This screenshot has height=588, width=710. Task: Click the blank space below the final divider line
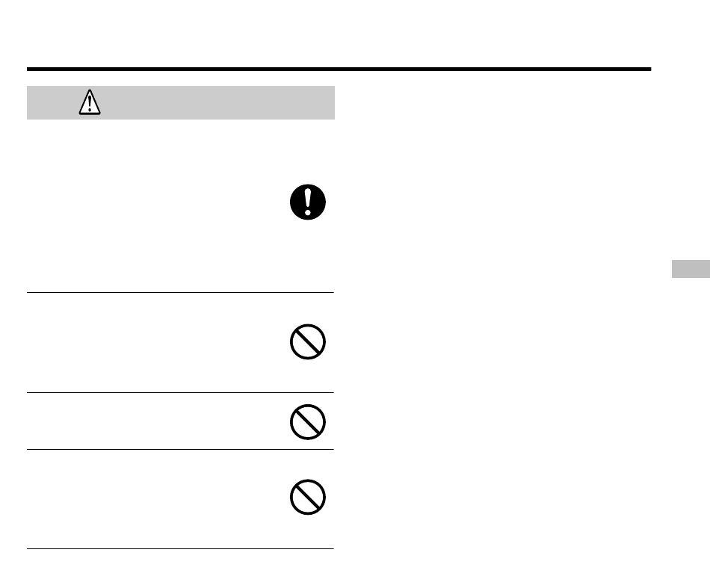point(180,569)
